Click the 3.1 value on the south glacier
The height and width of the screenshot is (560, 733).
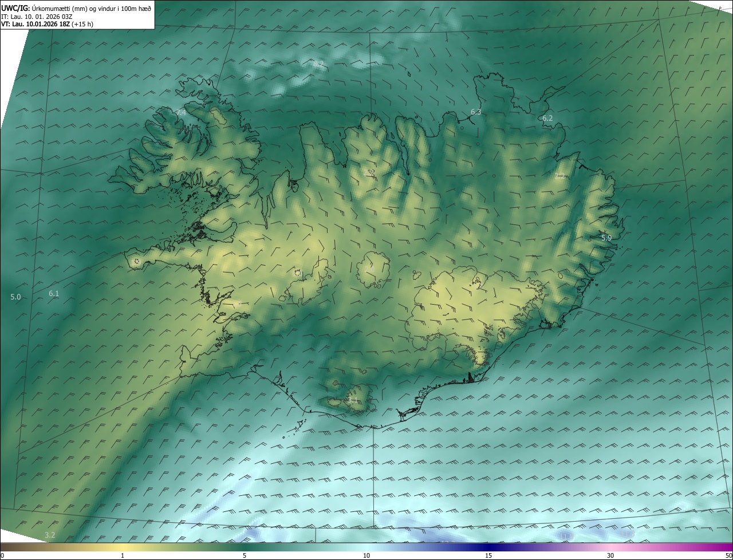tap(353, 400)
